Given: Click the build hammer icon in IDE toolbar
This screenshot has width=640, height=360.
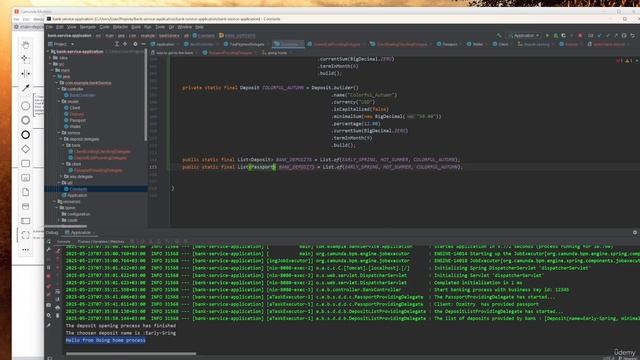Looking at the screenshot, I should [499, 36].
